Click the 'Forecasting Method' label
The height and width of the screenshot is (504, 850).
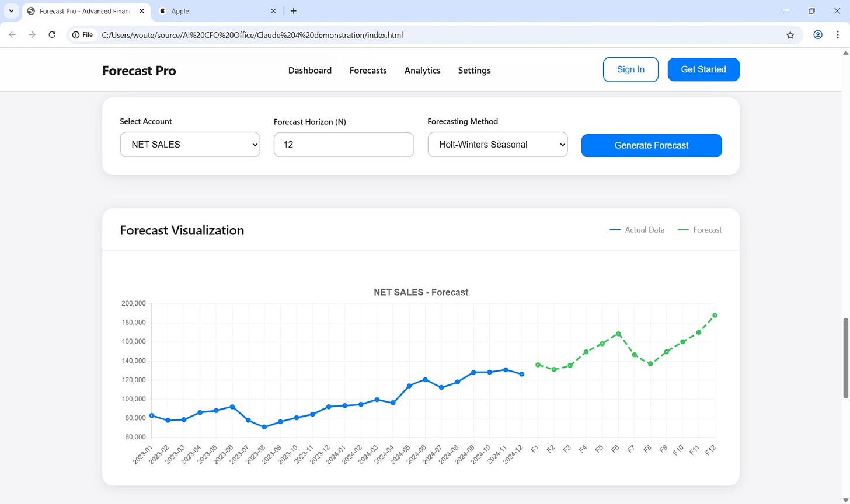[463, 121]
